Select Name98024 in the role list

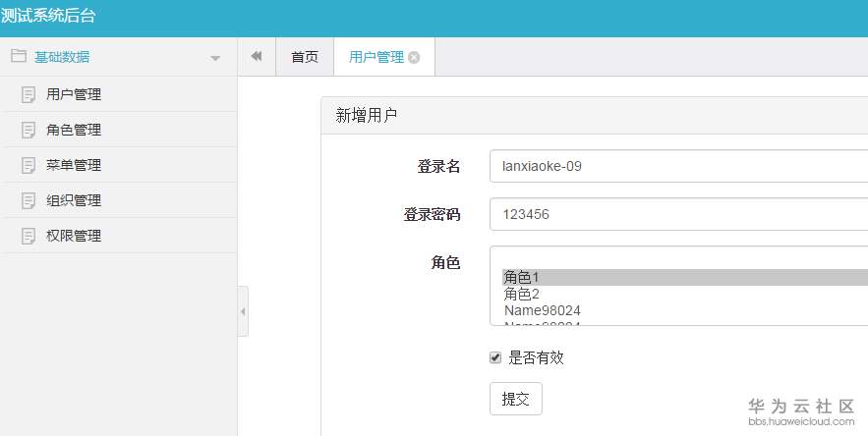(x=685, y=310)
